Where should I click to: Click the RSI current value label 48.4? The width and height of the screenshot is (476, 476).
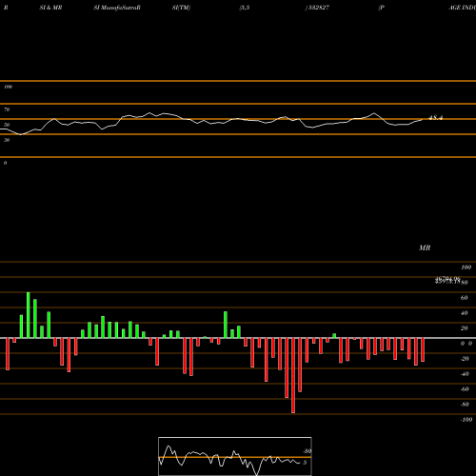(435, 118)
